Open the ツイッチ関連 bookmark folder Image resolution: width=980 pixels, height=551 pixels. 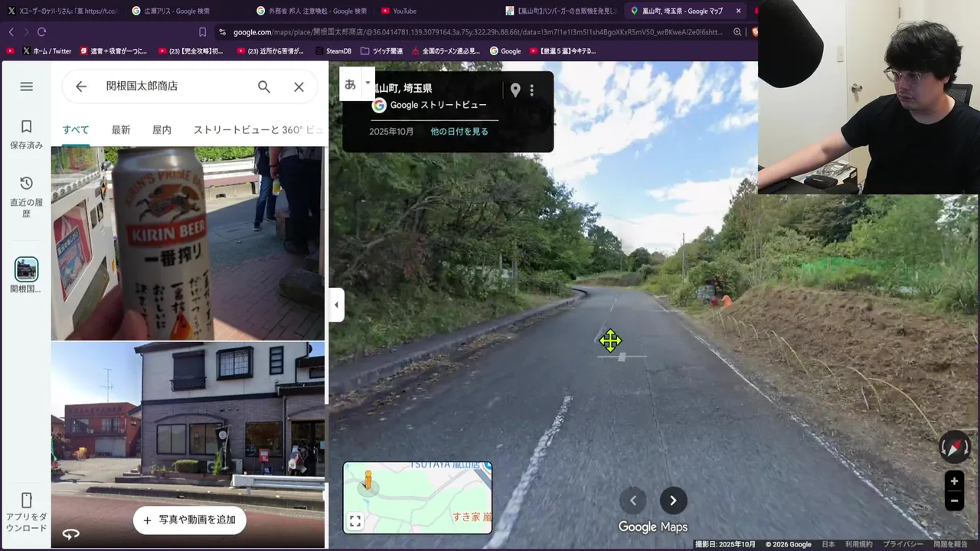click(x=381, y=51)
